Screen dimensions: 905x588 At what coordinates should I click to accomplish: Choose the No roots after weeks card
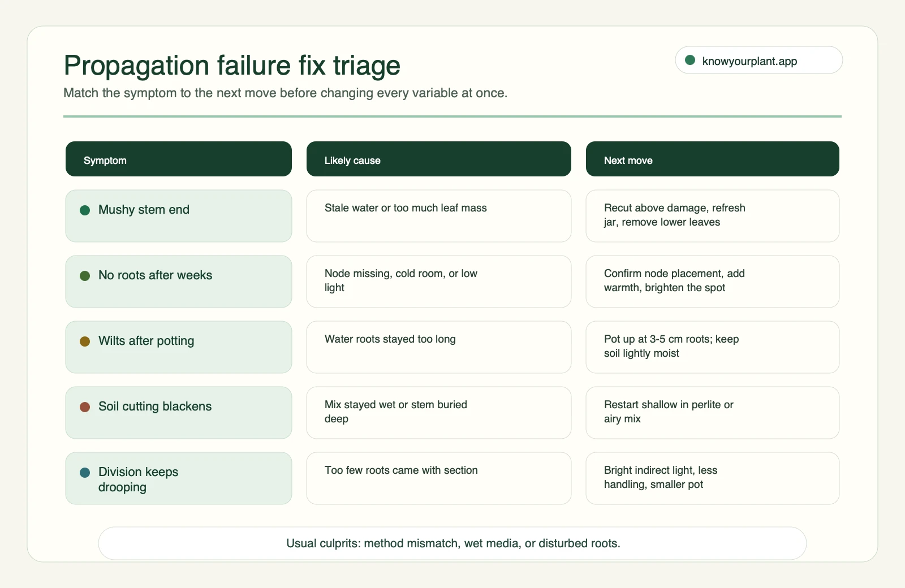tap(179, 282)
